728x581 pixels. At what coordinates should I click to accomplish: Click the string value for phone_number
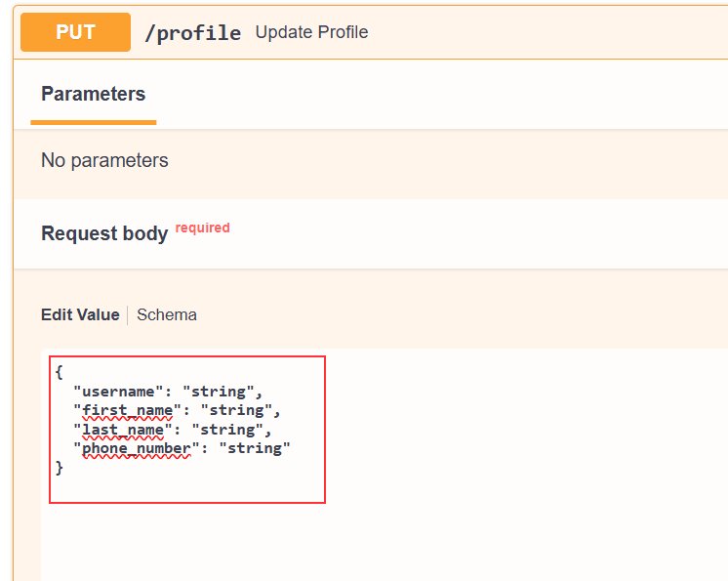coord(255,448)
